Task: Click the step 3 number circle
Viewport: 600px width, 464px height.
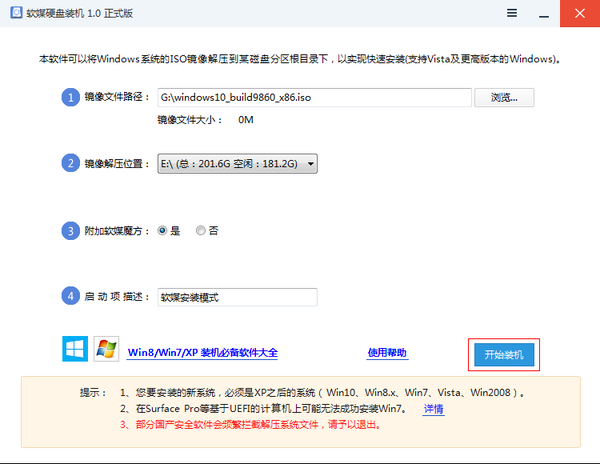Action: (x=70, y=230)
